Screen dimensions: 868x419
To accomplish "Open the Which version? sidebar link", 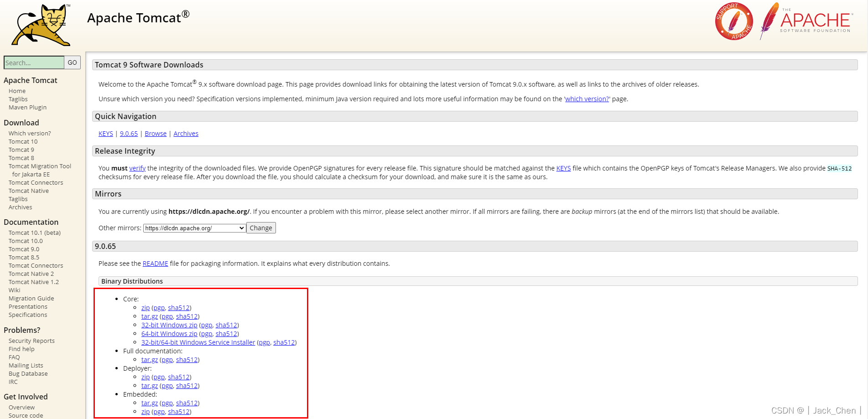I will pyautogui.click(x=30, y=134).
